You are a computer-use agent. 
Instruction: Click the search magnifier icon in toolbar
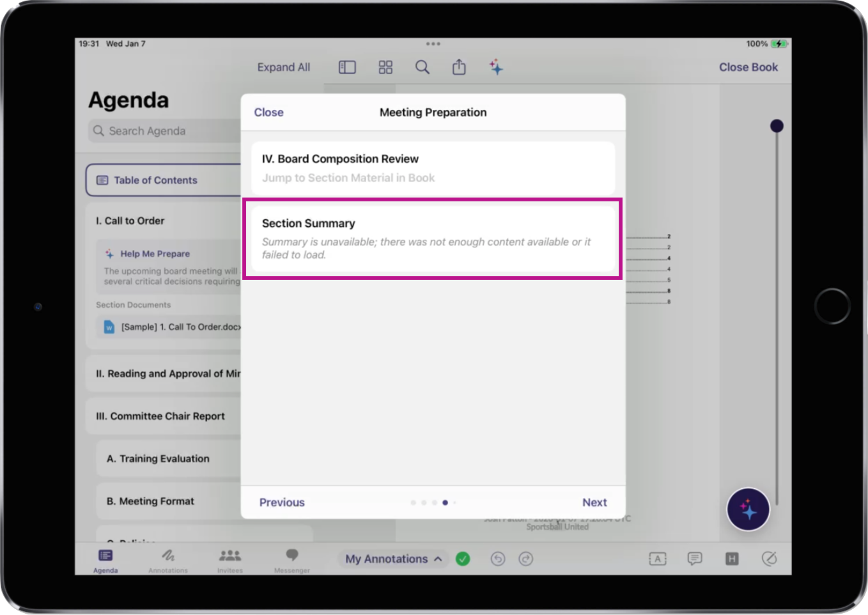(x=422, y=67)
